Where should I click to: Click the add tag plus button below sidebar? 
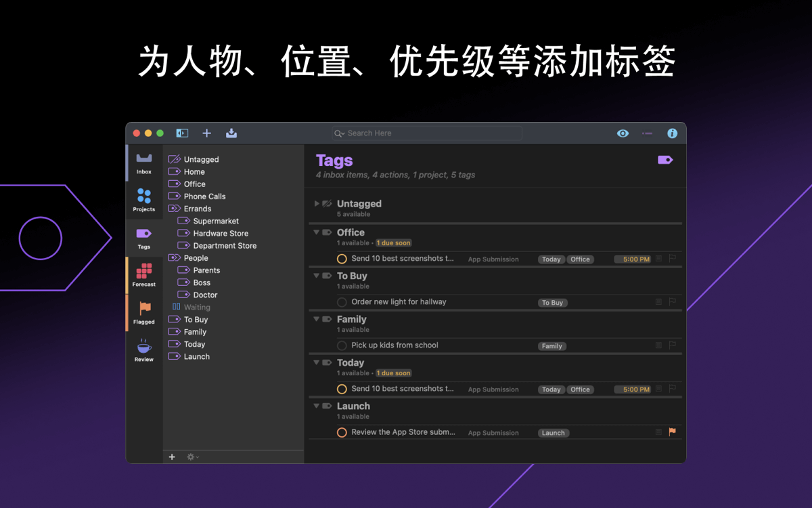tap(172, 457)
